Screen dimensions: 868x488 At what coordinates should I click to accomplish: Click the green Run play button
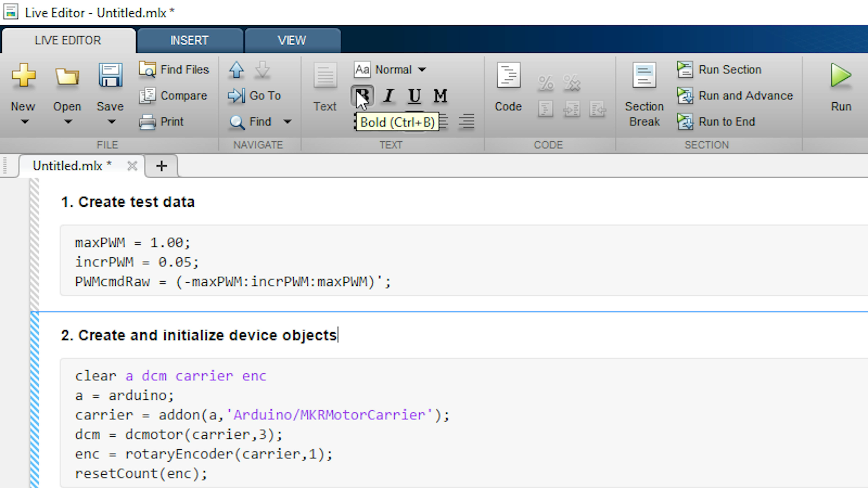pos(841,75)
